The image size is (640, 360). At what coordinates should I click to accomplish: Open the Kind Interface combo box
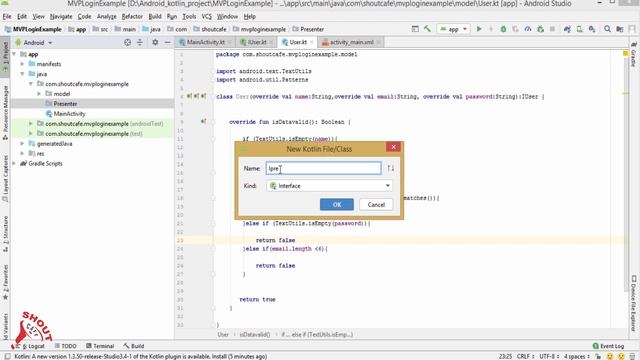pyautogui.click(x=329, y=186)
